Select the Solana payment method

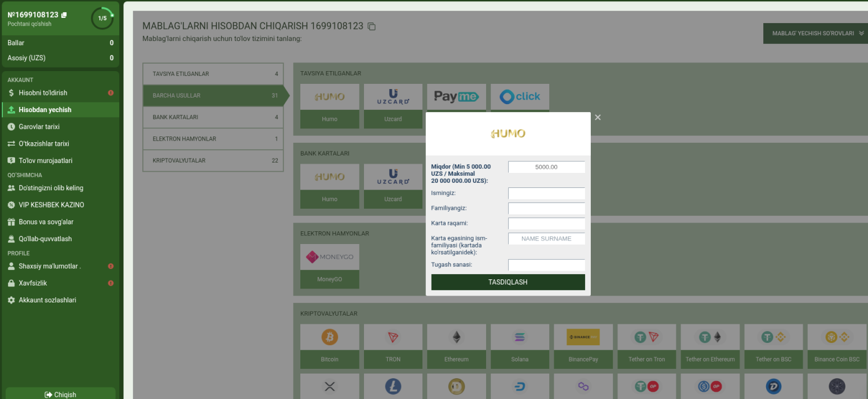520,337
